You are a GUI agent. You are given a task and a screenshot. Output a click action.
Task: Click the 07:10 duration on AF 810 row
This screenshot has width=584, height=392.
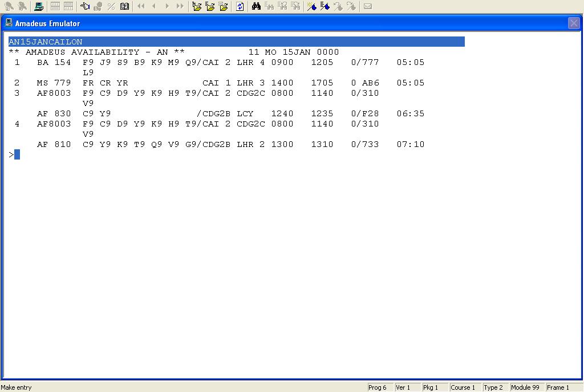click(411, 144)
